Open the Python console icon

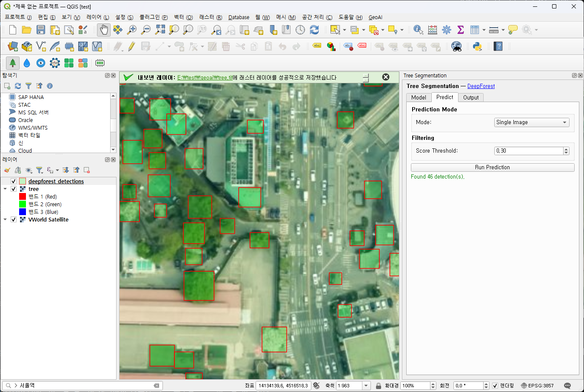(x=477, y=46)
